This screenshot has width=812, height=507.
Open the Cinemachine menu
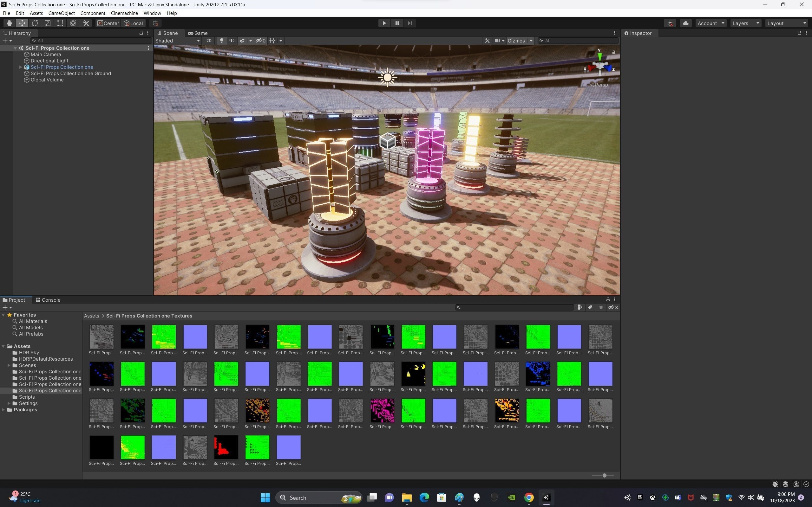point(124,13)
